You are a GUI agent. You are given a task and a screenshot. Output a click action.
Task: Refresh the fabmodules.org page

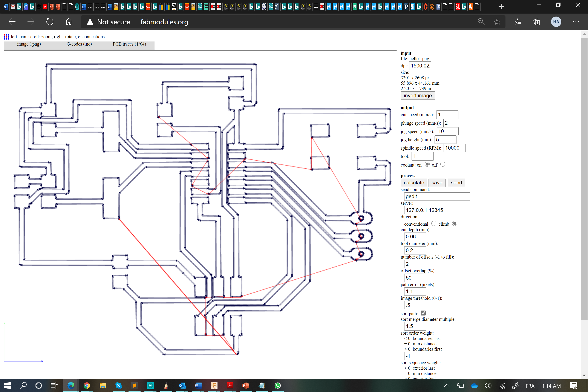point(50,22)
